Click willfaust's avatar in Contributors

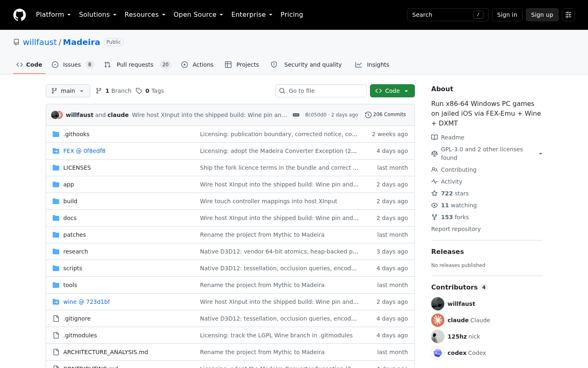point(438,304)
